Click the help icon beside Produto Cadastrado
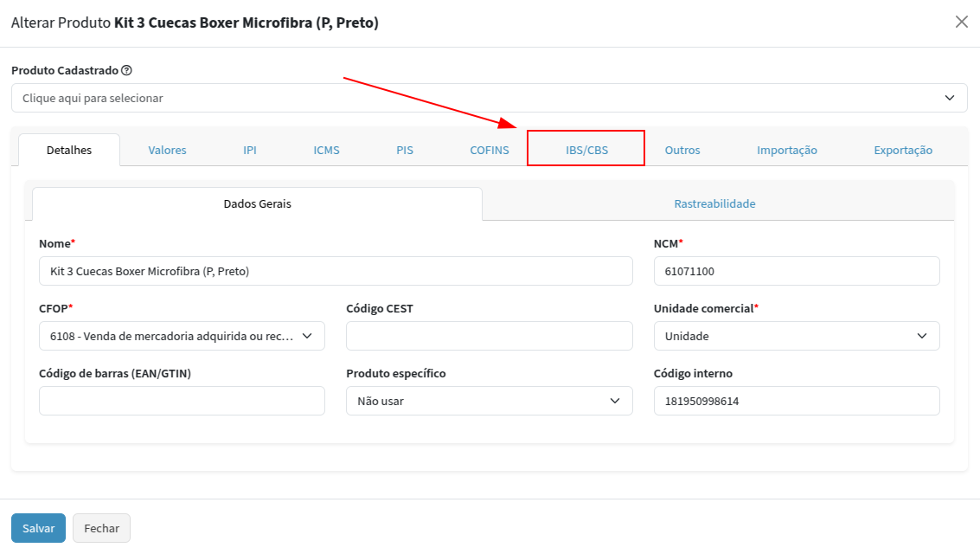This screenshot has height=554, width=980. 126,70
